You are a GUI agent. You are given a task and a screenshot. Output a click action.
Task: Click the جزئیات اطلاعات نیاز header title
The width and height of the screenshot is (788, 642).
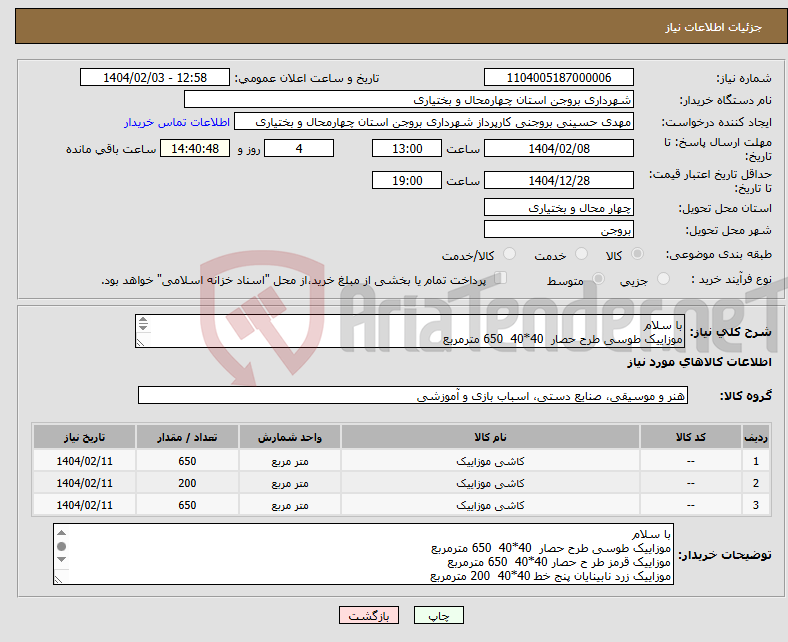point(714,27)
